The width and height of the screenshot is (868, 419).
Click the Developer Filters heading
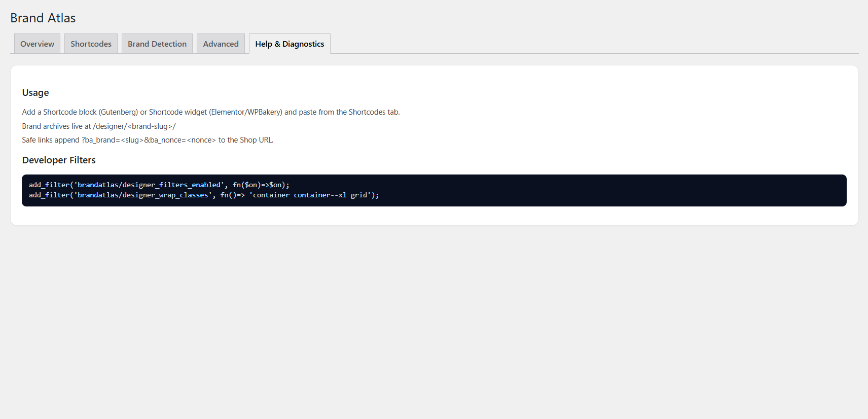59,160
